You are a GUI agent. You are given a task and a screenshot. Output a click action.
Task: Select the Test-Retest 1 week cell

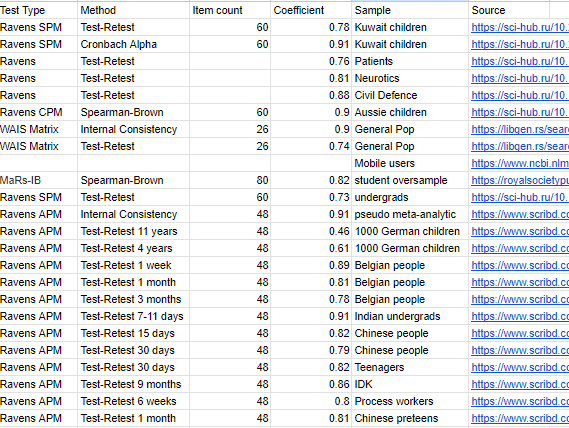click(x=134, y=265)
